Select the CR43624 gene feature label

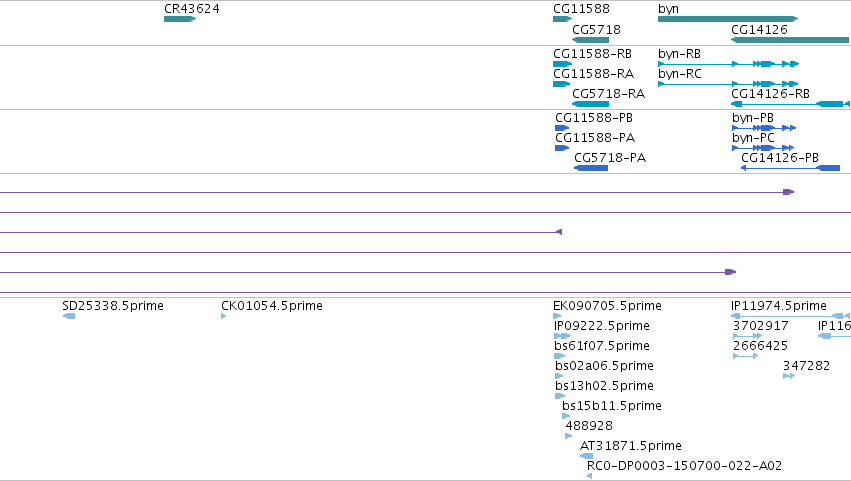[192, 9]
